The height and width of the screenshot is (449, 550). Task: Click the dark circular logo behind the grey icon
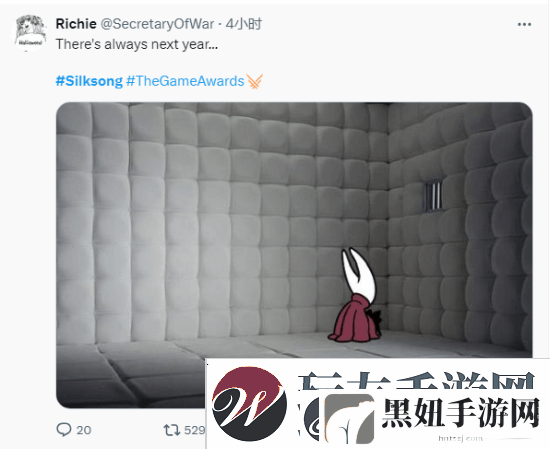point(313,418)
